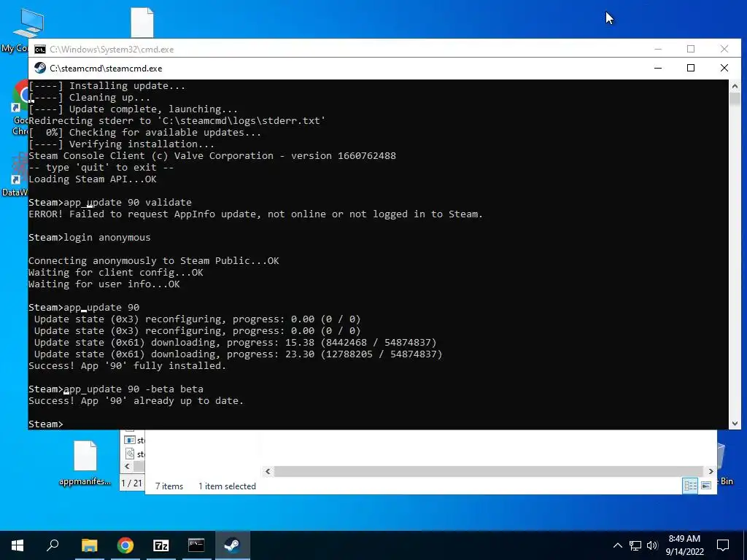Viewport: 747px width, 560px height.
Task: Switch Explorer to details view
Action: click(x=690, y=485)
